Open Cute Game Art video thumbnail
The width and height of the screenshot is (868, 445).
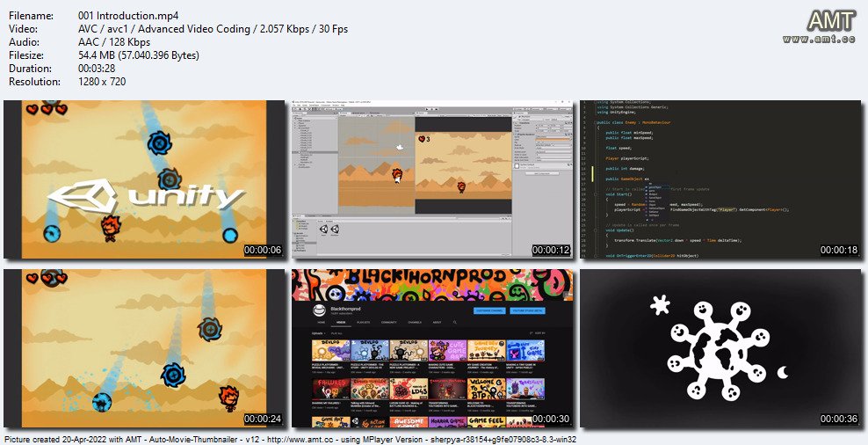pos(448,350)
